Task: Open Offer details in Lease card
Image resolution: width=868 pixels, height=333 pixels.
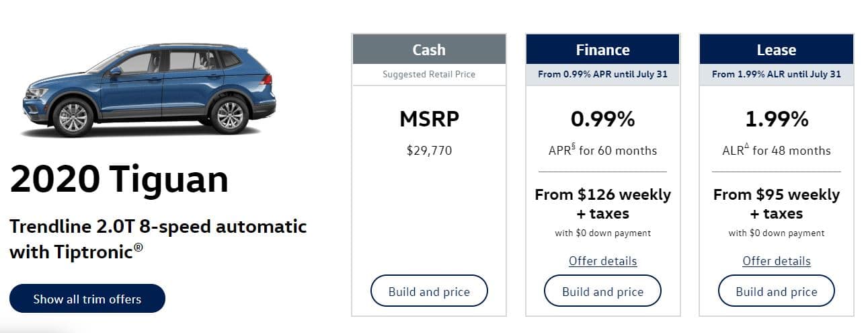Action: point(777,261)
